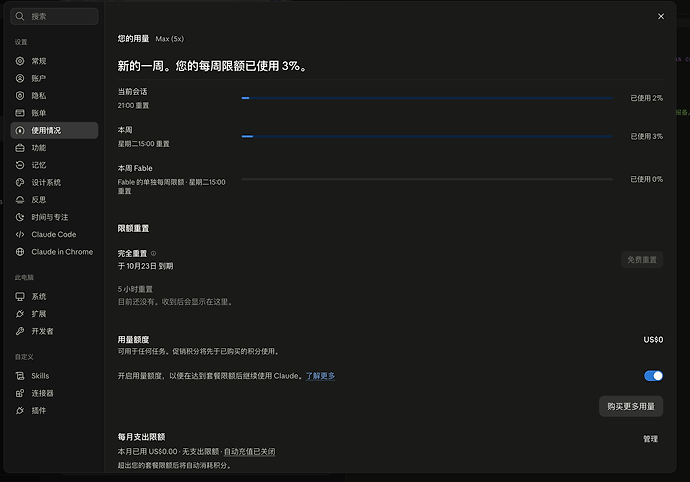
Task: Click the 扩展 (Extensions) plug icon
Action: (x=20, y=314)
